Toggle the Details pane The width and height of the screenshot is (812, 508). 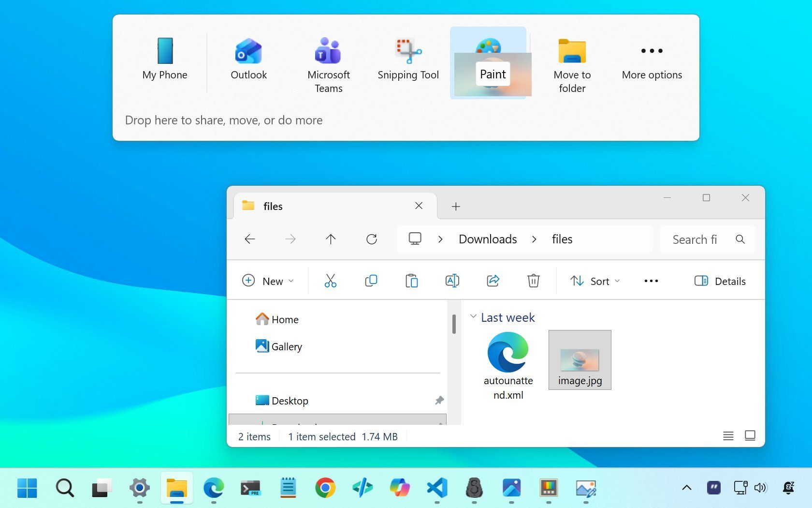click(720, 281)
